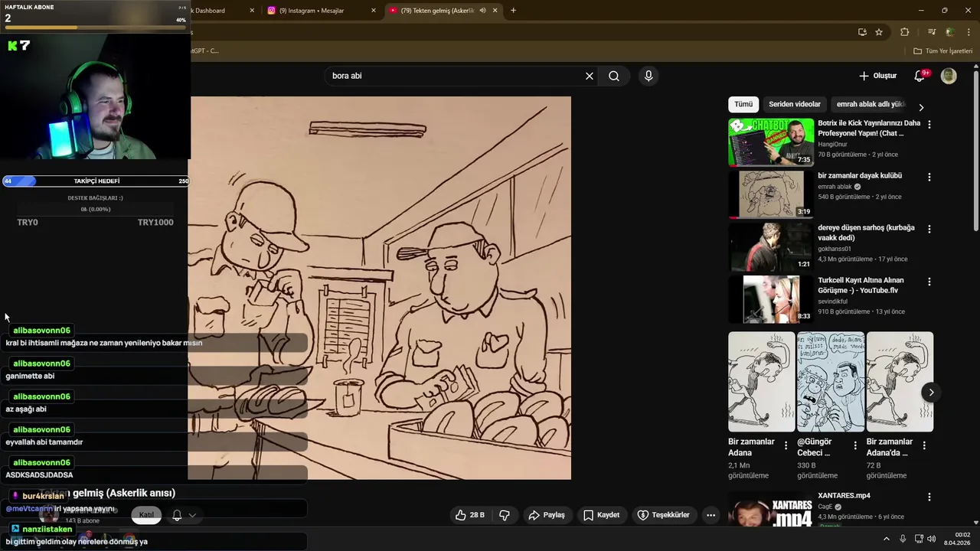Image resolution: width=980 pixels, height=551 pixels.
Task: More options for Turkcell Kayıt video
Action: tap(929, 282)
